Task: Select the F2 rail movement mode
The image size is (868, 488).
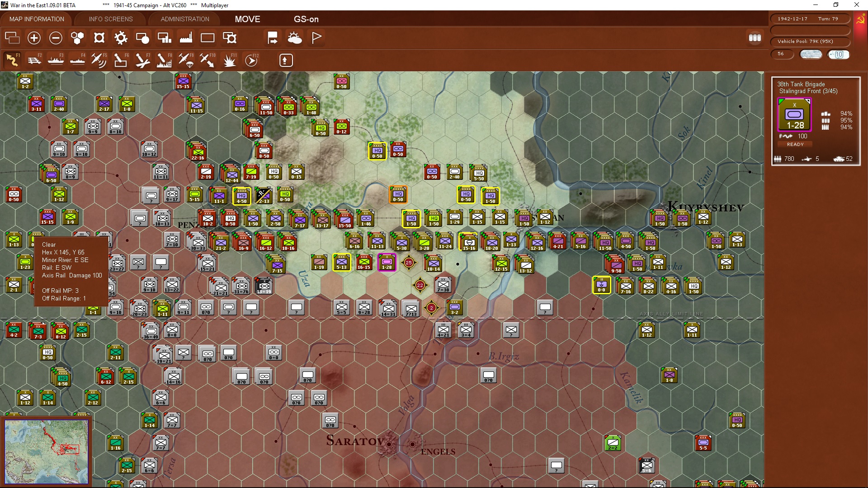Action: pos(34,60)
